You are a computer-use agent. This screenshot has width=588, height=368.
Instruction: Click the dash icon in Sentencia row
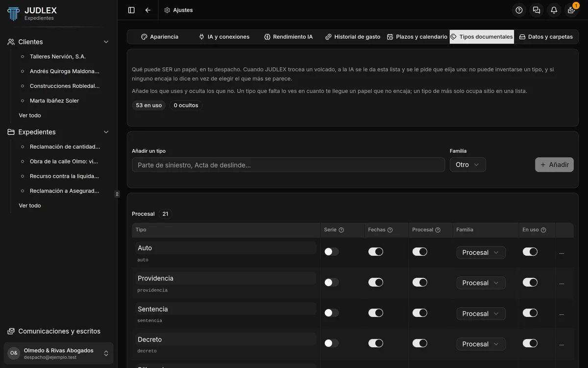tap(562, 314)
